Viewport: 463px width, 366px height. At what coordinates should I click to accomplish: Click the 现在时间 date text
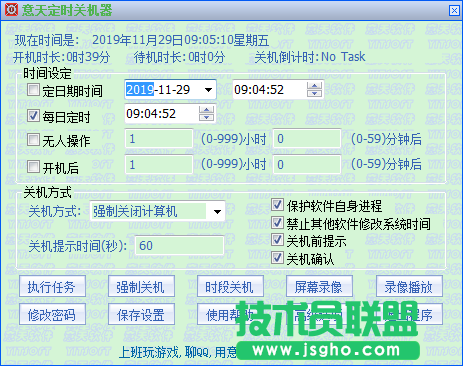point(181,40)
